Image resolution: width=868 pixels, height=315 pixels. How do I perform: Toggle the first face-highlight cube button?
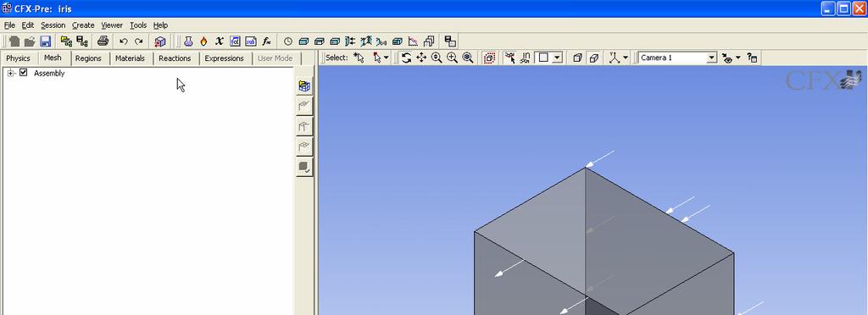(x=577, y=58)
